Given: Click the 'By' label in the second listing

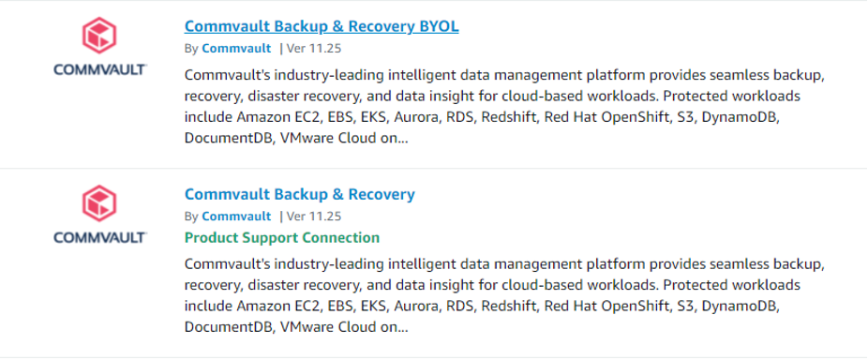Looking at the screenshot, I should [191, 216].
